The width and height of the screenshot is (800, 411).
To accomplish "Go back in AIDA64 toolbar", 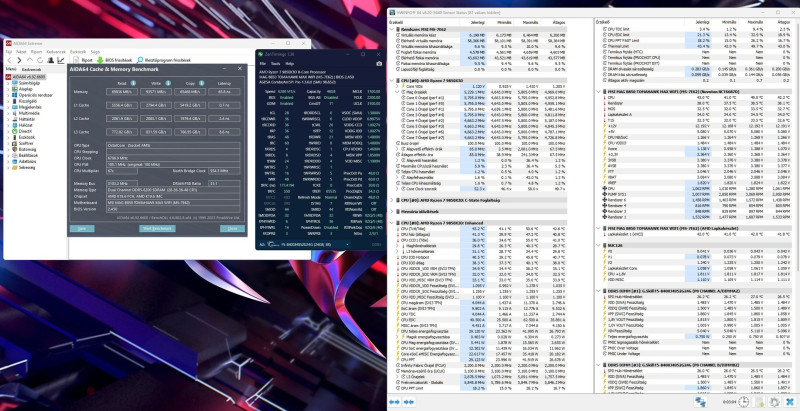I will 9,60.
